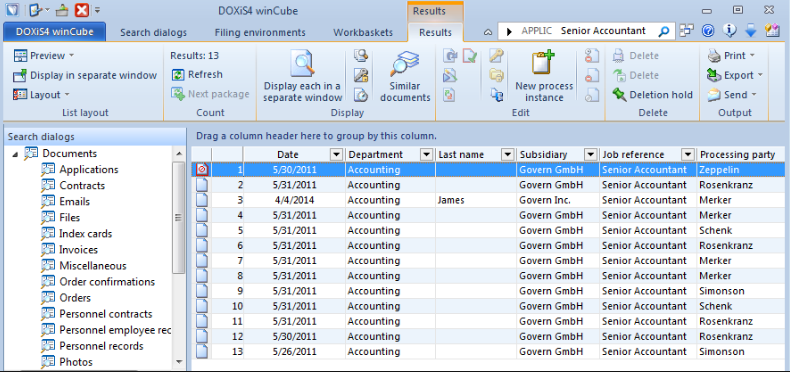Click the search dialogs scrollbar down arrow

point(179,361)
